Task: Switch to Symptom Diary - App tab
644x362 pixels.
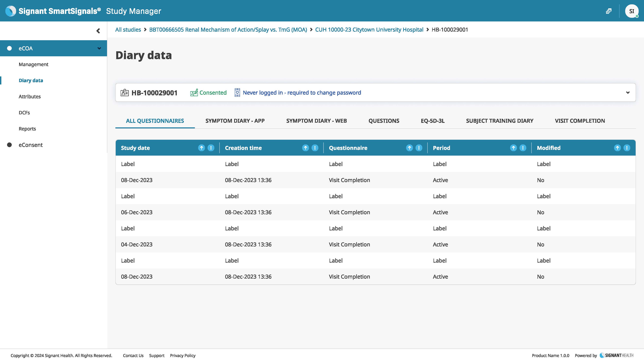Action: [235, 121]
